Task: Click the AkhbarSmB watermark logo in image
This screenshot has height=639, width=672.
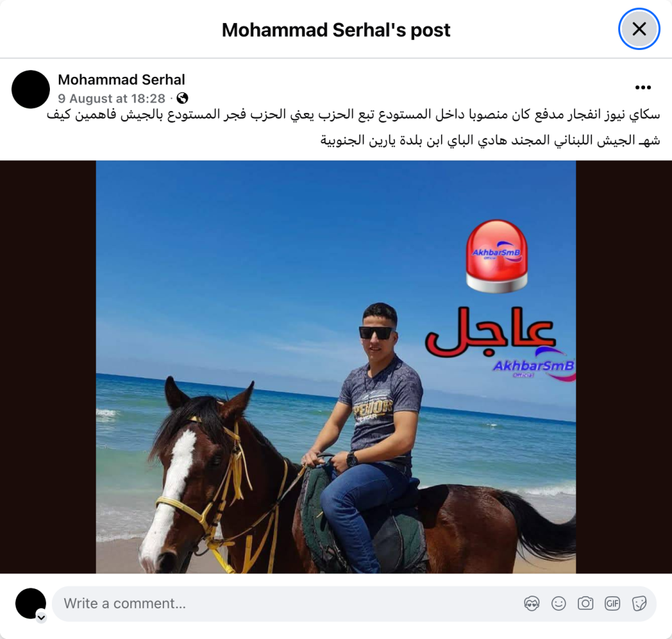Action: tap(534, 367)
